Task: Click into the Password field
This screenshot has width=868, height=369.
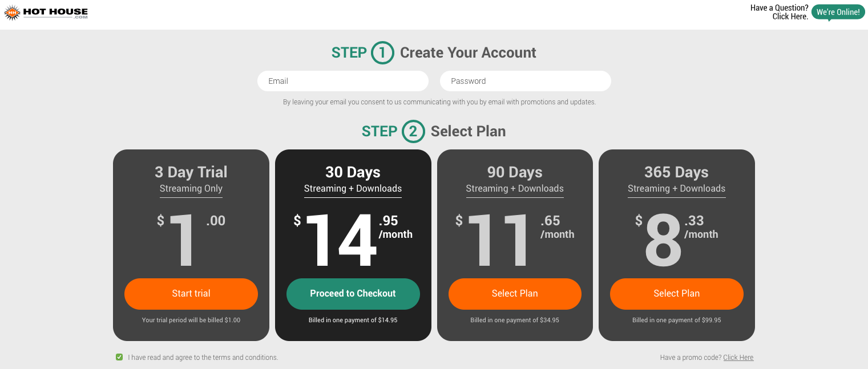Action: click(525, 81)
